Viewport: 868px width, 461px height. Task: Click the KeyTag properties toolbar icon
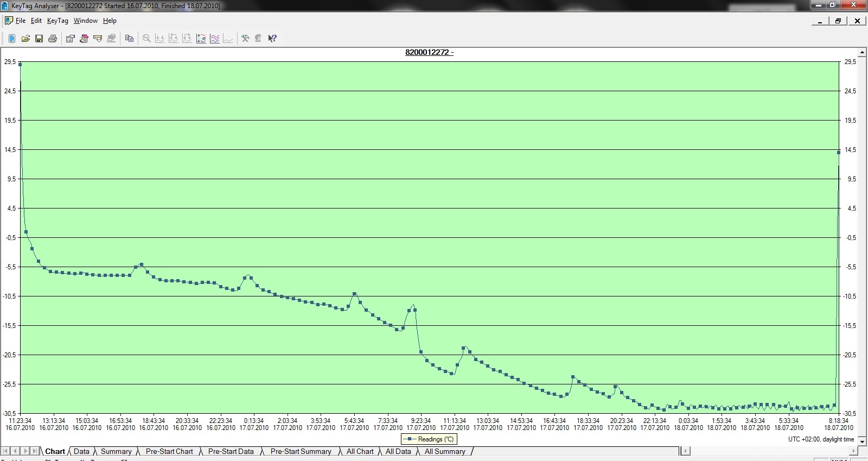point(70,39)
